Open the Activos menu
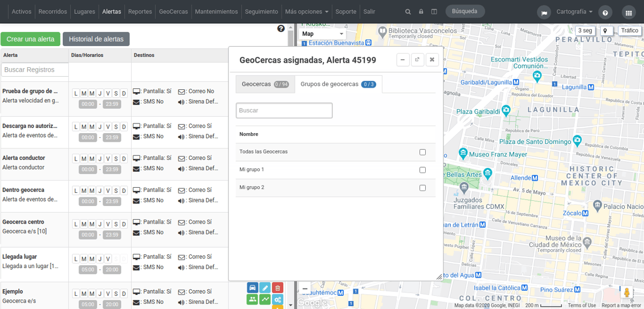Image resolution: width=644 pixels, height=309 pixels. (21, 12)
